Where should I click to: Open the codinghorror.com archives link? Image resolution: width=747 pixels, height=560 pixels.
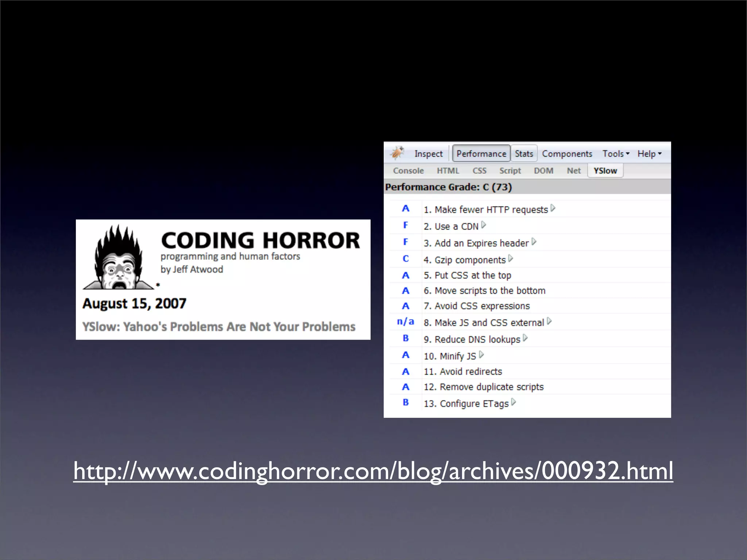point(373,471)
